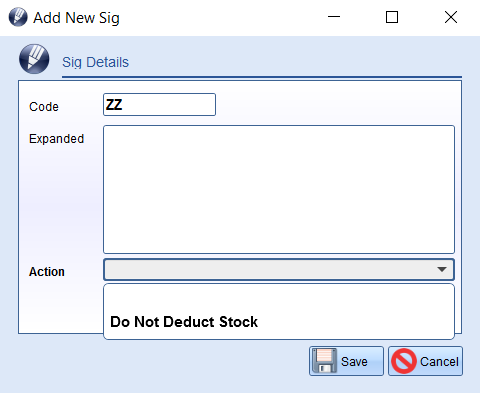Click the Action dropdown arrow
This screenshot has height=393, width=480.
coord(442,269)
